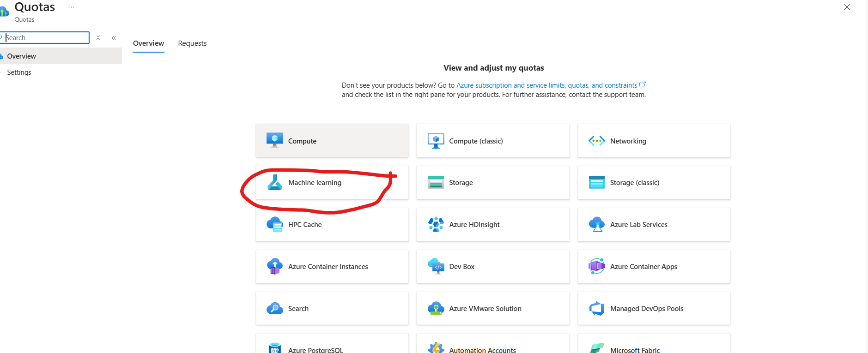Screen dimensions: 868x353
Task: Open the Azure Lab Services icon
Action: point(596,224)
